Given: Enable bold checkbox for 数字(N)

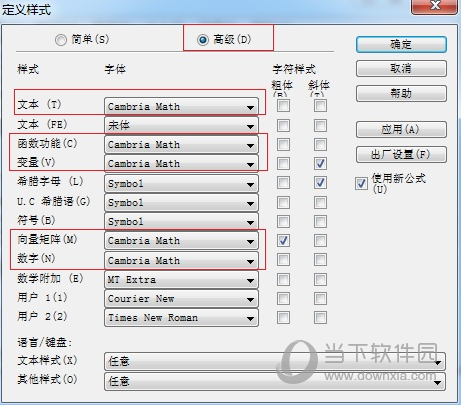Looking at the screenshot, I should 283,260.
